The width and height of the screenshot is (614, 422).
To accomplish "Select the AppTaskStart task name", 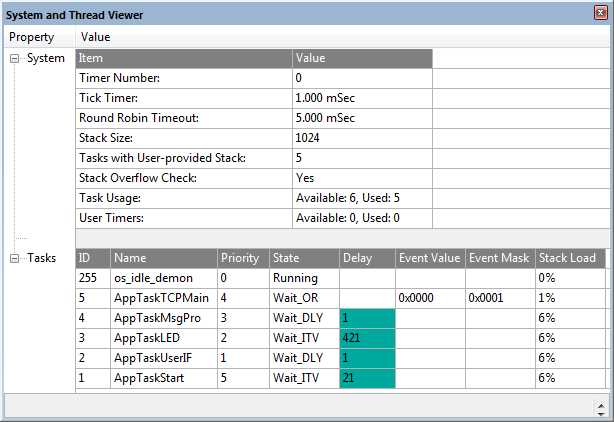I will [149, 378].
